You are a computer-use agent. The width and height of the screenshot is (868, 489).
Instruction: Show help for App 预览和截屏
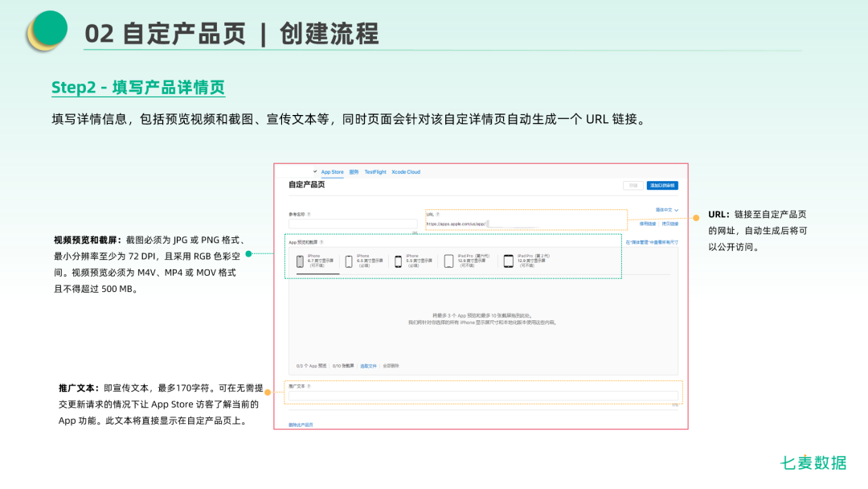[321, 242]
